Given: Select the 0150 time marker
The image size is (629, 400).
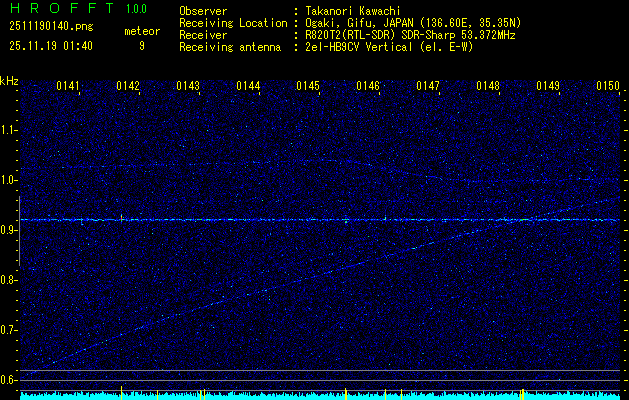Looking at the screenshot, I should (608, 87).
